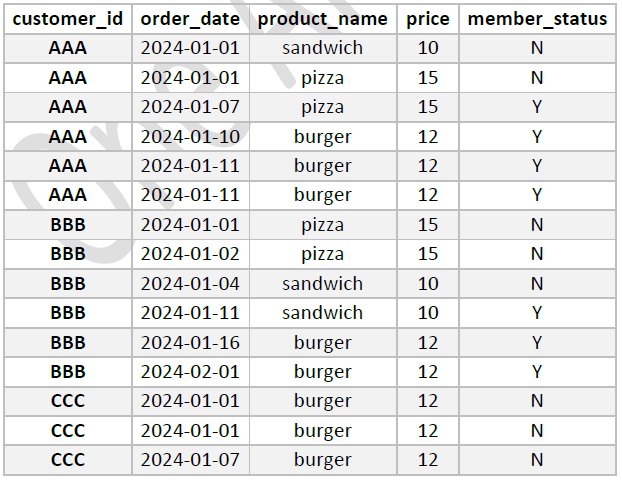
Task: Select the member_status column header
Action: point(537,19)
